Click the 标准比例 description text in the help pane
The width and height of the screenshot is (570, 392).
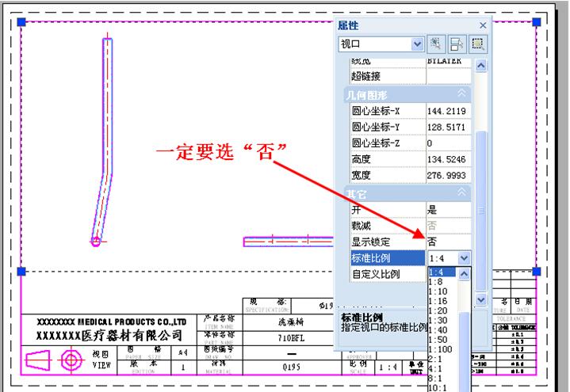pos(384,328)
